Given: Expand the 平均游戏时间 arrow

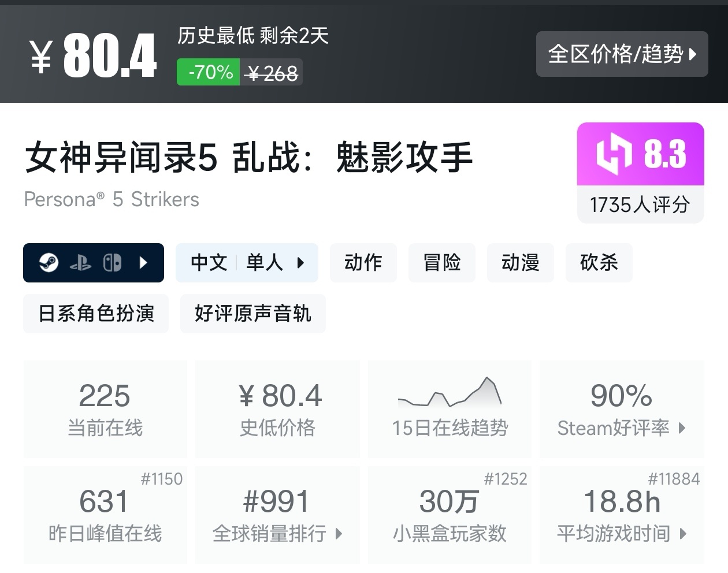Looking at the screenshot, I should pos(683,534).
